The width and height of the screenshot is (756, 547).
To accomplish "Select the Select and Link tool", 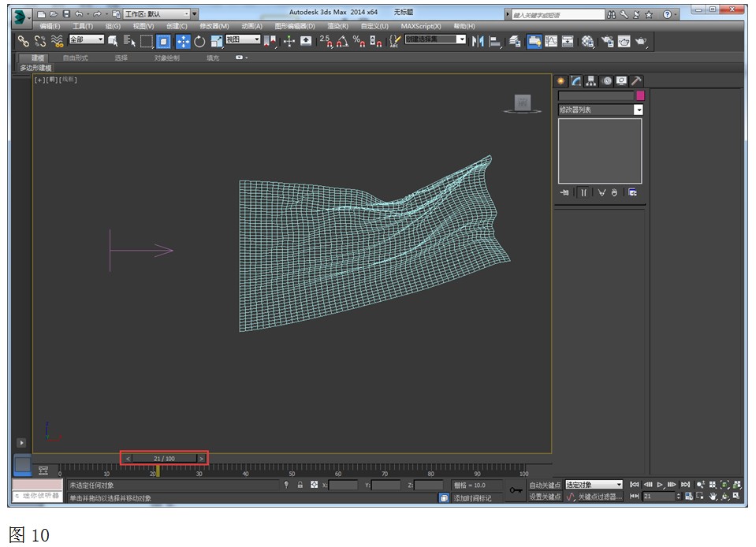I will [23, 42].
